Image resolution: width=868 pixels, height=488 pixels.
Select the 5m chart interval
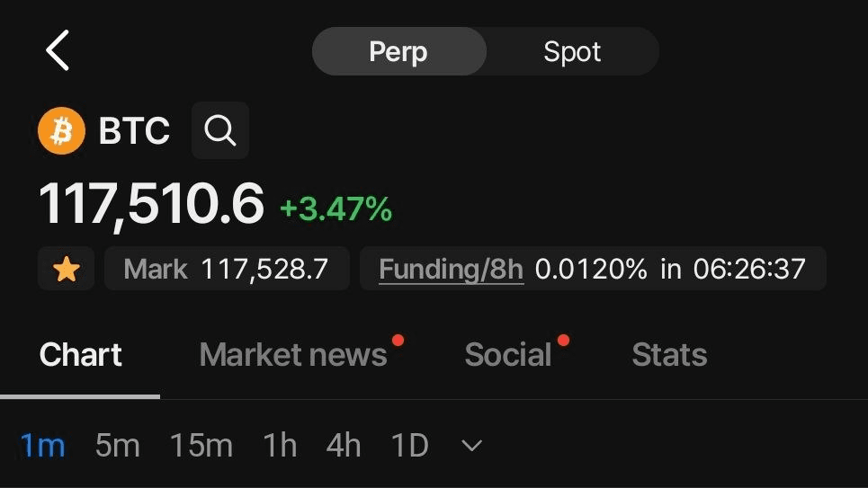coord(117,446)
